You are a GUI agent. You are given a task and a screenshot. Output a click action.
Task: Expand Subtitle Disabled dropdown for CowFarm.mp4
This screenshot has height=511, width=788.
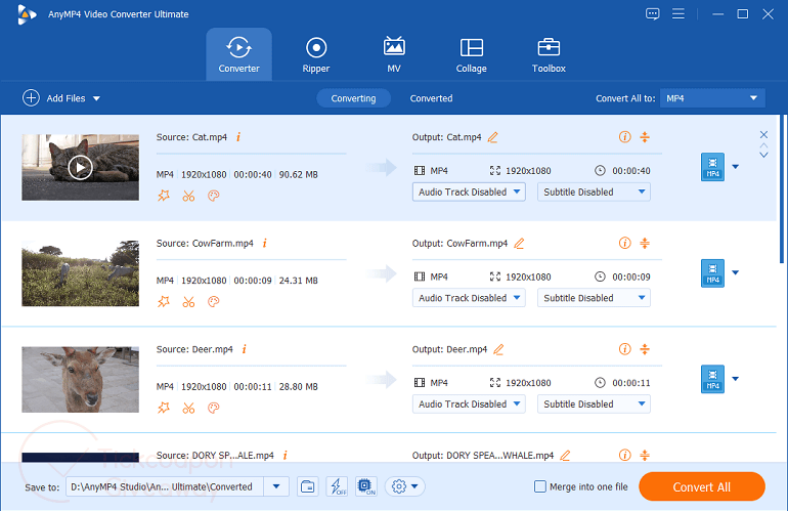594,298
